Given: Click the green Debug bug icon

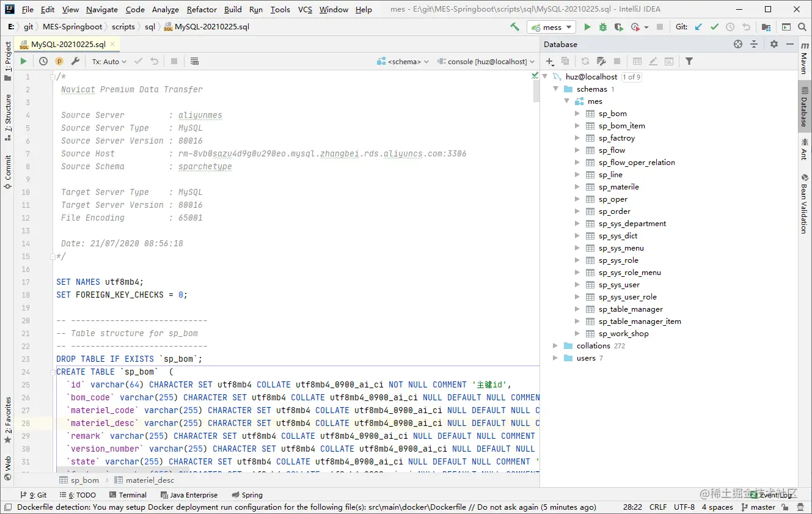Looking at the screenshot, I should point(603,27).
